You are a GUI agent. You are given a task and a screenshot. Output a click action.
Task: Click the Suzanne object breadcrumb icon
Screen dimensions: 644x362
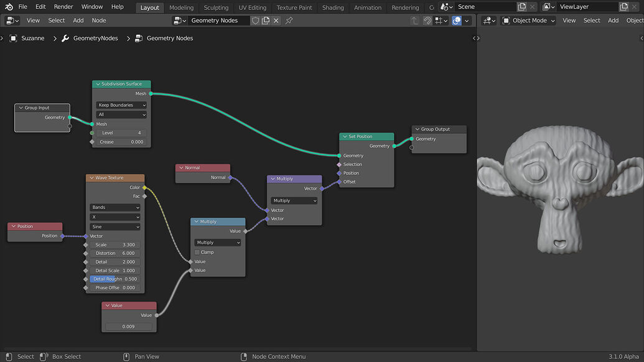click(x=13, y=38)
